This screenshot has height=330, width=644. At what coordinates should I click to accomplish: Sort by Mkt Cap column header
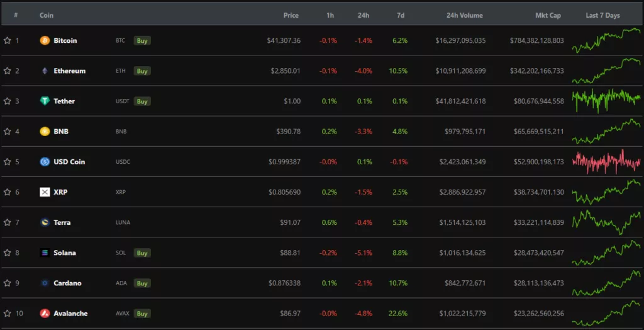[546, 15]
